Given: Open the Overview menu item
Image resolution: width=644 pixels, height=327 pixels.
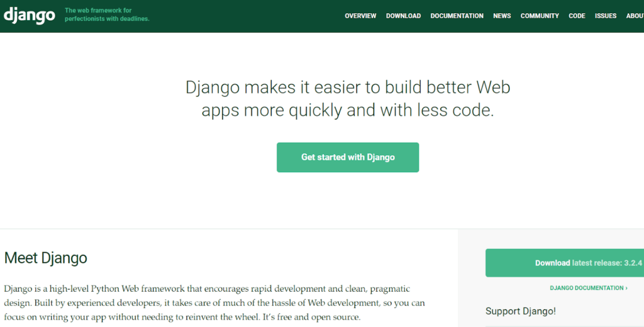Looking at the screenshot, I should (x=360, y=16).
